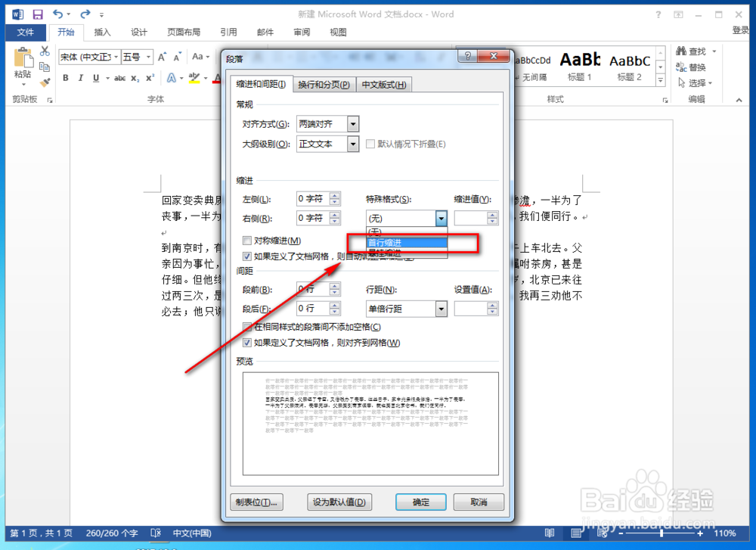Apply the 标题 1 style

[x=580, y=67]
